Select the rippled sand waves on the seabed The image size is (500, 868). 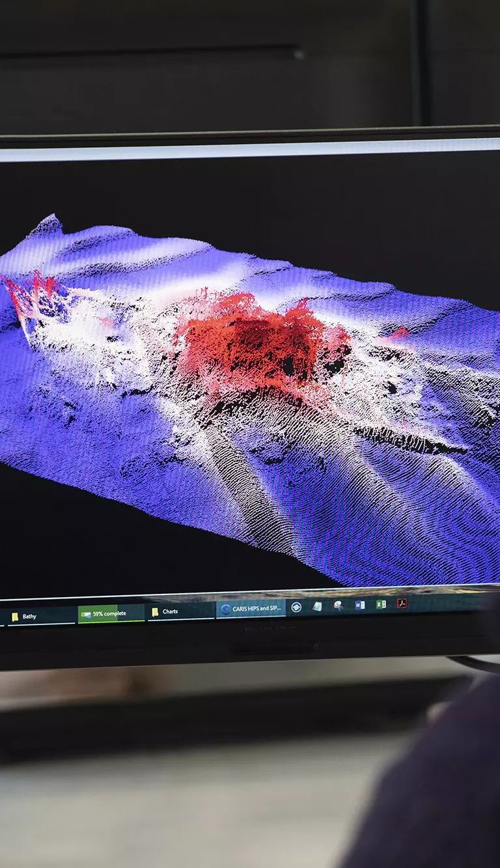[x=391, y=508]
